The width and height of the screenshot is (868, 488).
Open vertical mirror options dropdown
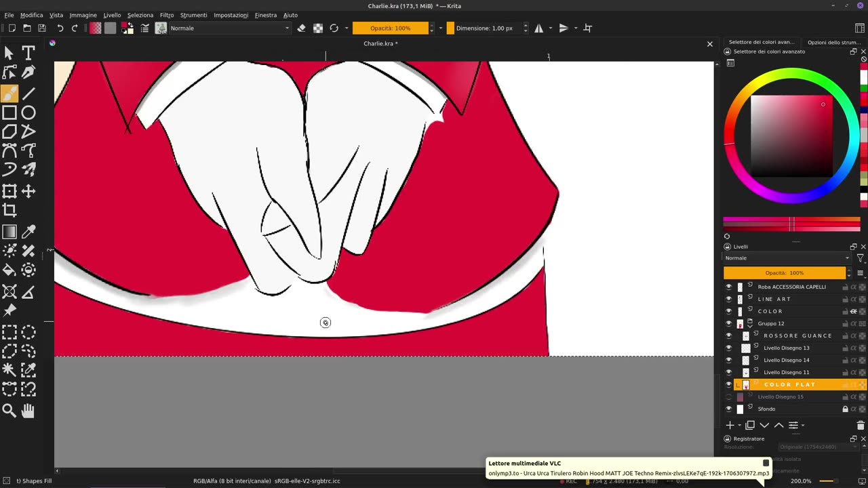[575, 28]
